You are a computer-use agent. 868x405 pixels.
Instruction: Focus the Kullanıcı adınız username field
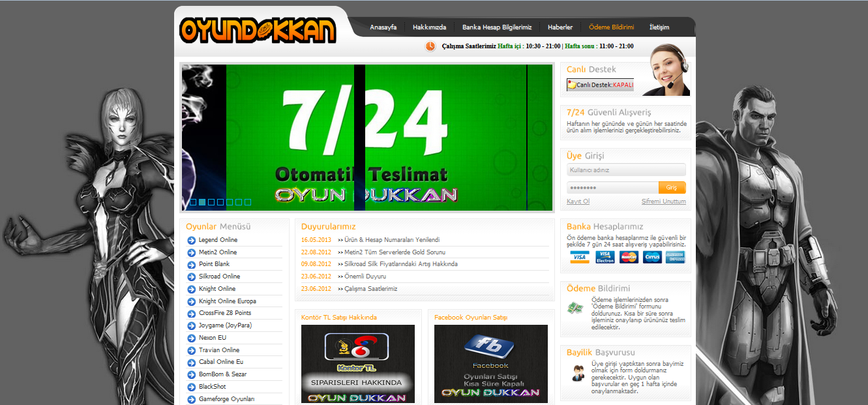pos(626,170)
